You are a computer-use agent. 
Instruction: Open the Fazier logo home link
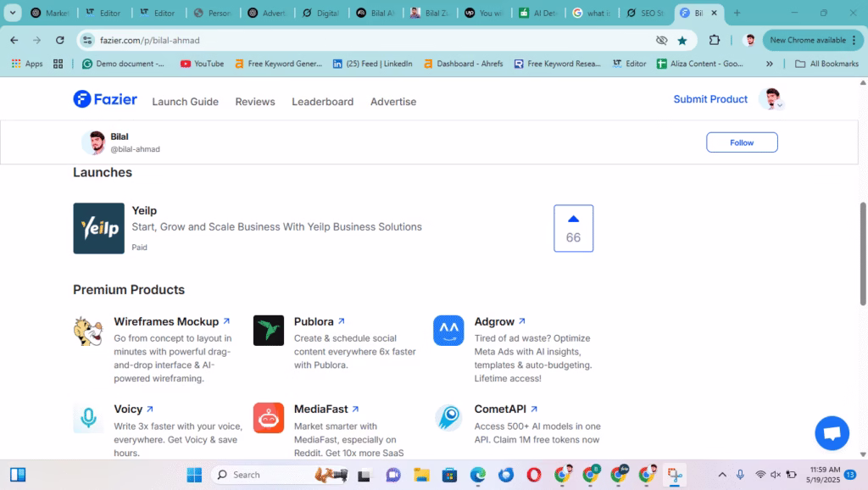tap(105, 99)
